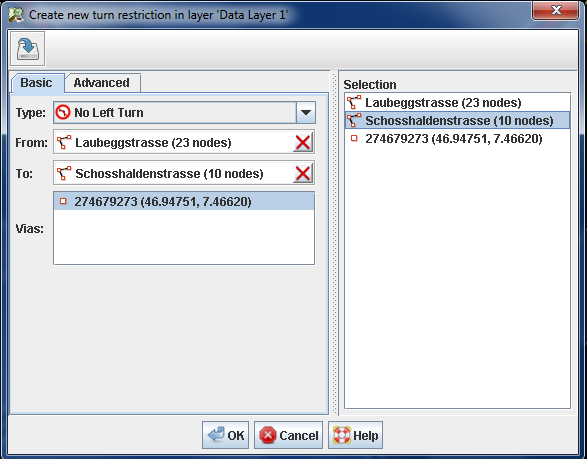This screenshot has width=587, height=459.
Task: Select Laubeggstrasse (23 nodes) in Selection list
Action: tap(457, 102)
